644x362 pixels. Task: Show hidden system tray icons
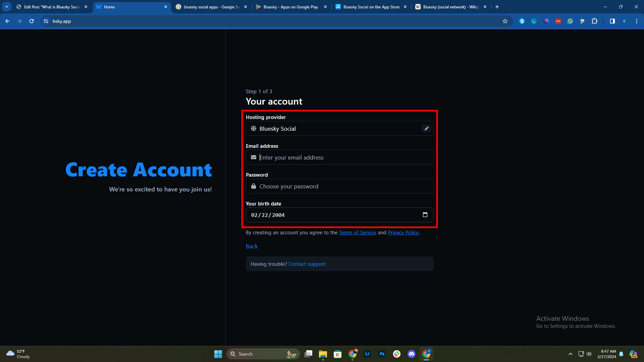point(570,354)
